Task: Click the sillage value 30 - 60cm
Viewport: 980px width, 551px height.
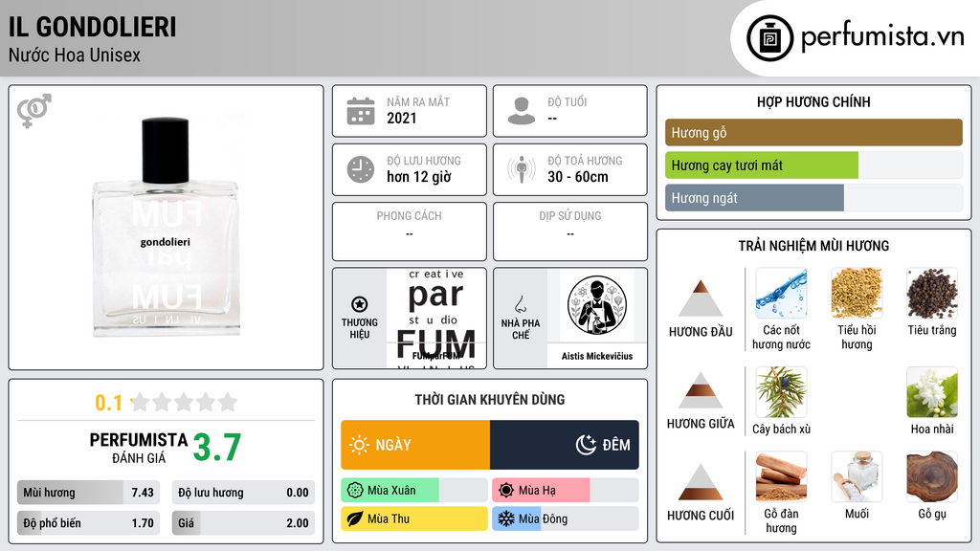Action: [577, 177]
